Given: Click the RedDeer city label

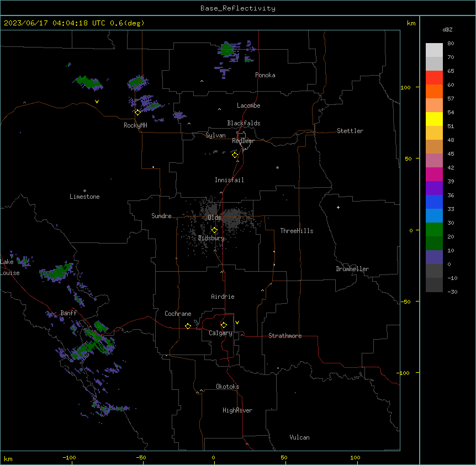Looking at the screenshot, I should point(243,141).
